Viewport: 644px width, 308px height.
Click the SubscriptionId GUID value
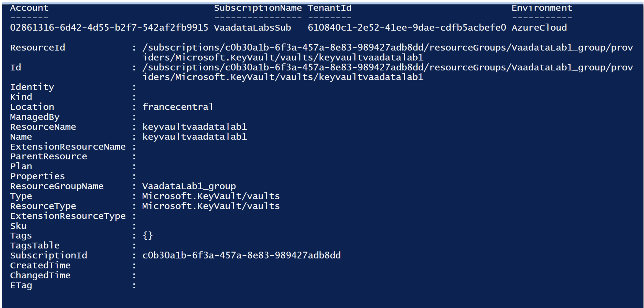241,255
